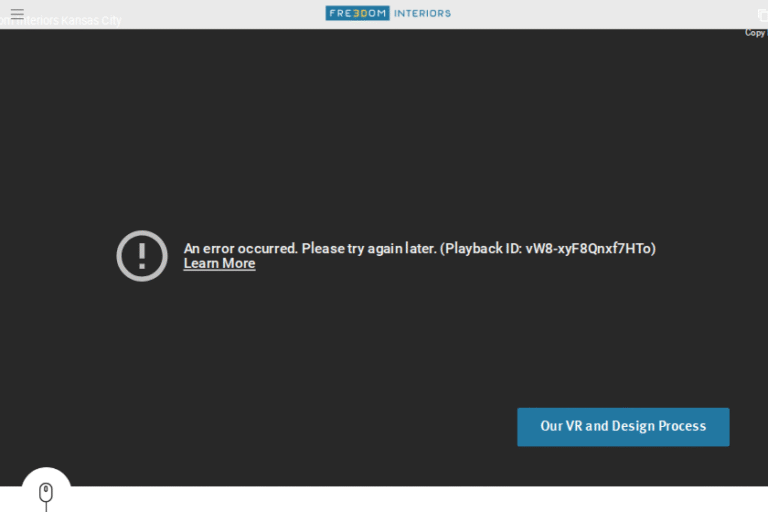Click blank header space right of logo
The height and width of the screenshot is (512, 768).
click(x=600, y=13)
